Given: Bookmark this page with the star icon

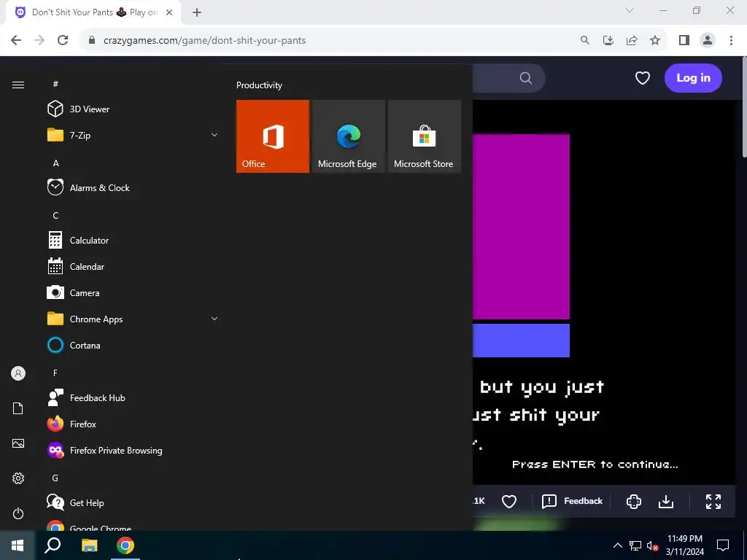Looking at the screenshot, I should pyautogui.click(x=655, y=40).
